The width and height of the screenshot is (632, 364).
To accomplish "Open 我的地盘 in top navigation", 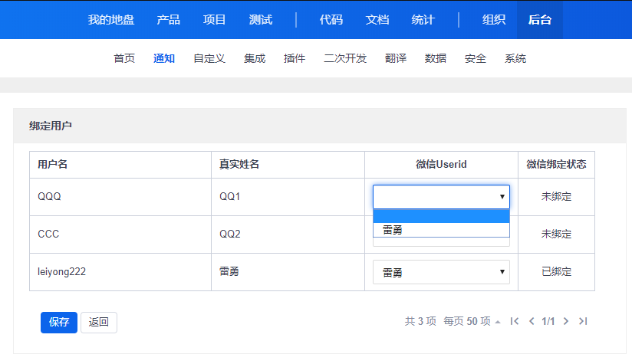I will (x=110, y=20).
